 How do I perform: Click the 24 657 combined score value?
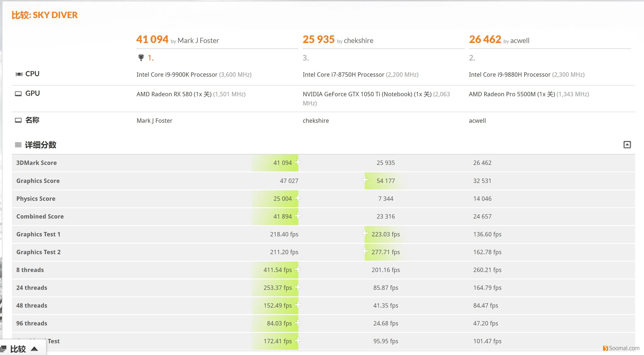482,216
